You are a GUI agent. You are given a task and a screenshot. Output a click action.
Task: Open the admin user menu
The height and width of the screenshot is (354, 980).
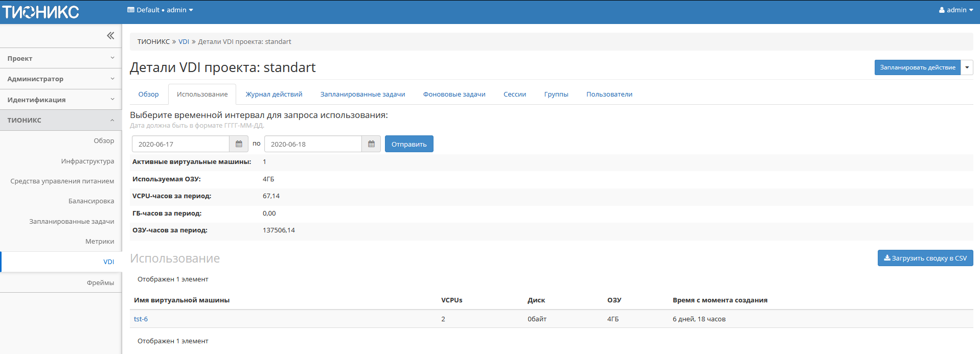pos(955,10)
